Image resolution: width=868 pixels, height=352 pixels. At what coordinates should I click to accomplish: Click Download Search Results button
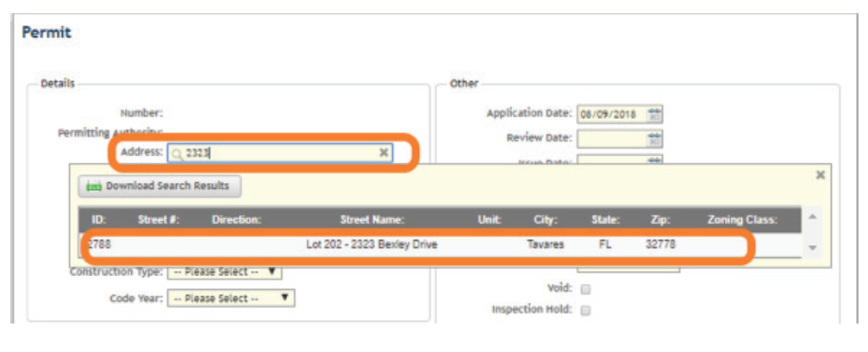coord(159,185)
